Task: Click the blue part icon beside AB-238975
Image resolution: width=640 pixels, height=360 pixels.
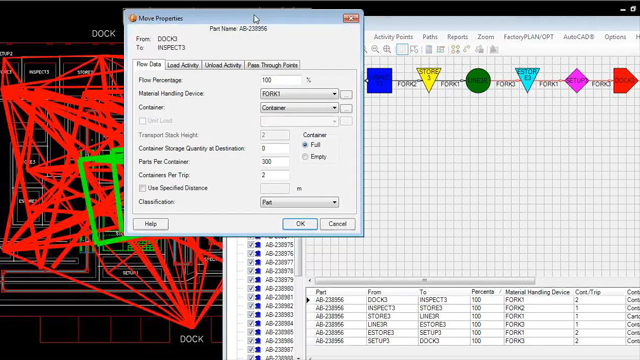Action: pyautogui.click(x=258, y=245)
